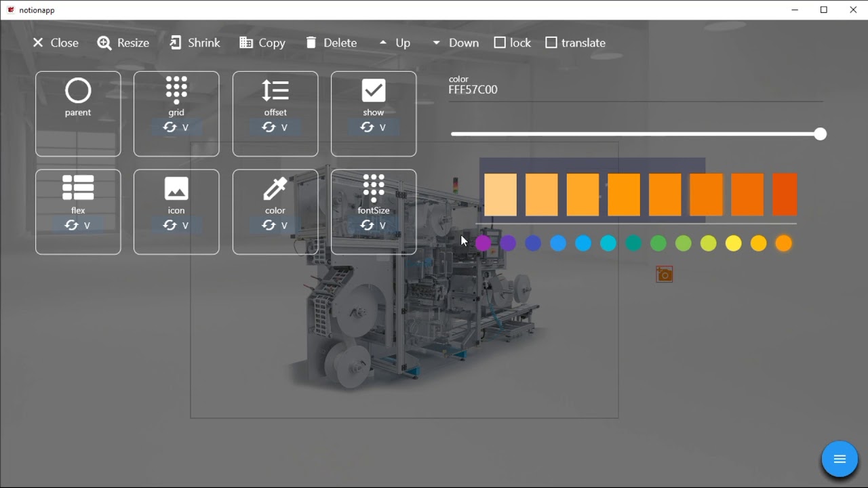Choose the light blue color circle

[583, 243]
